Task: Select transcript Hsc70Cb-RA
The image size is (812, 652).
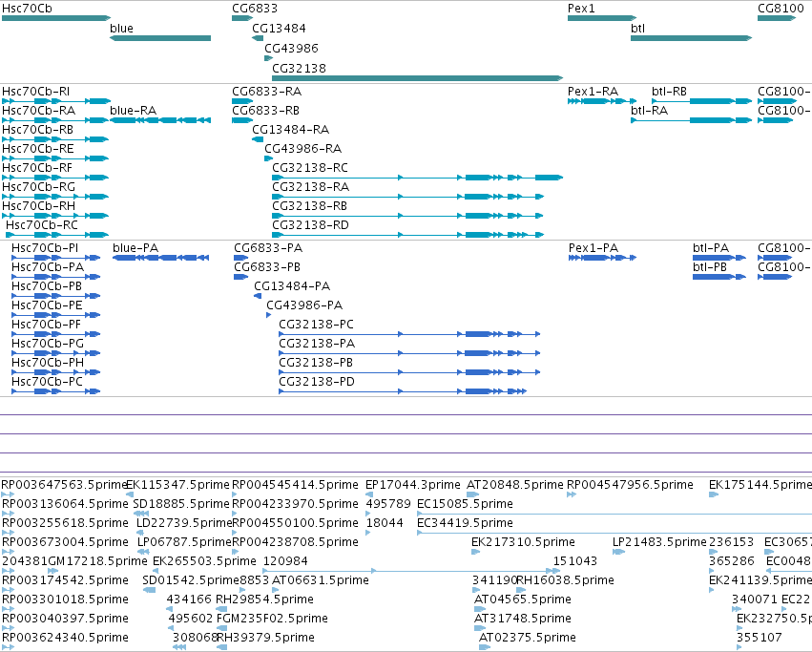Action: (x=39, y=111)
